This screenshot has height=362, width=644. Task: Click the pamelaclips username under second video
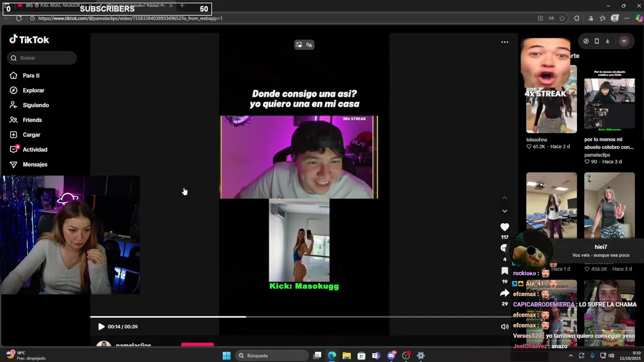(x=597, y=155)
